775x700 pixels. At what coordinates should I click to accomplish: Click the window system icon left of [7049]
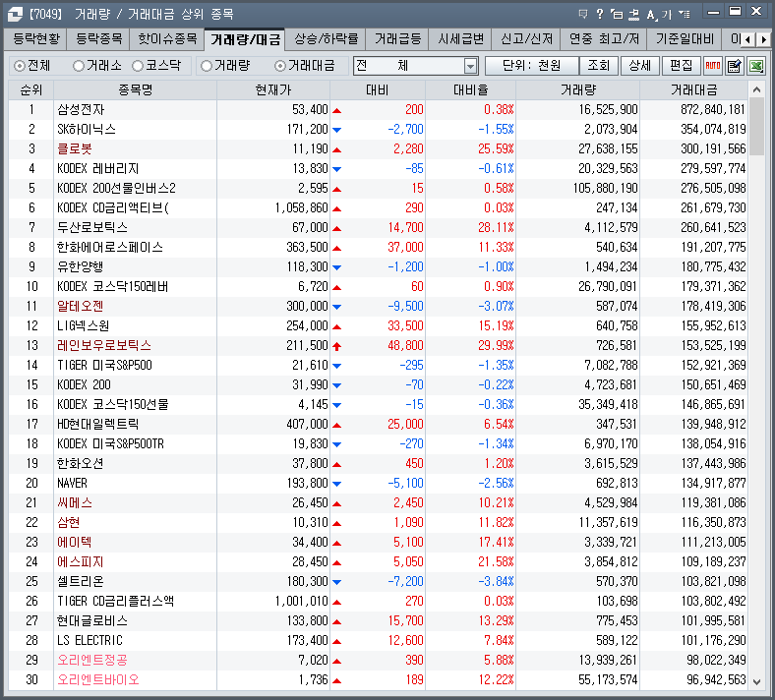coord(15,14)
